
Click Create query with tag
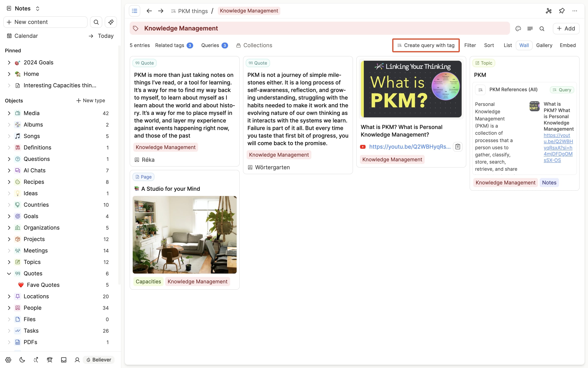click(x=426, y=45)
